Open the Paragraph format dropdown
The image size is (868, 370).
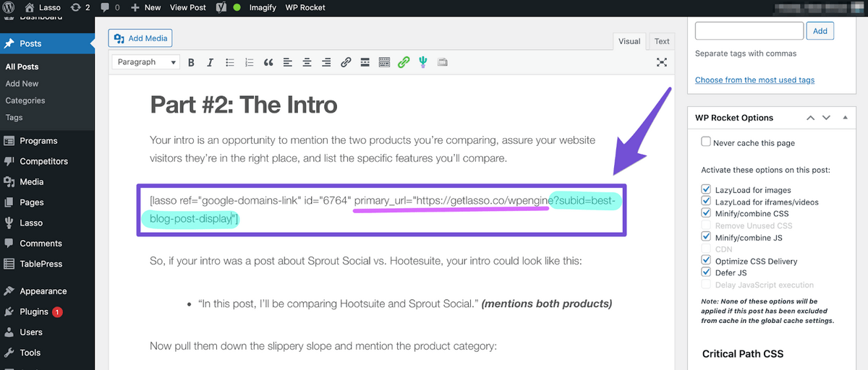146,62
